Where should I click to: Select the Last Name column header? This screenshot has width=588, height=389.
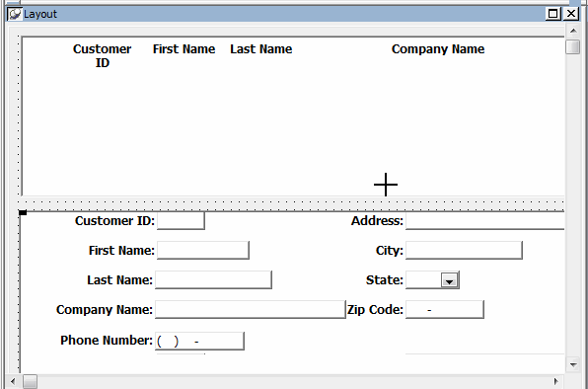tap(261, 49)
